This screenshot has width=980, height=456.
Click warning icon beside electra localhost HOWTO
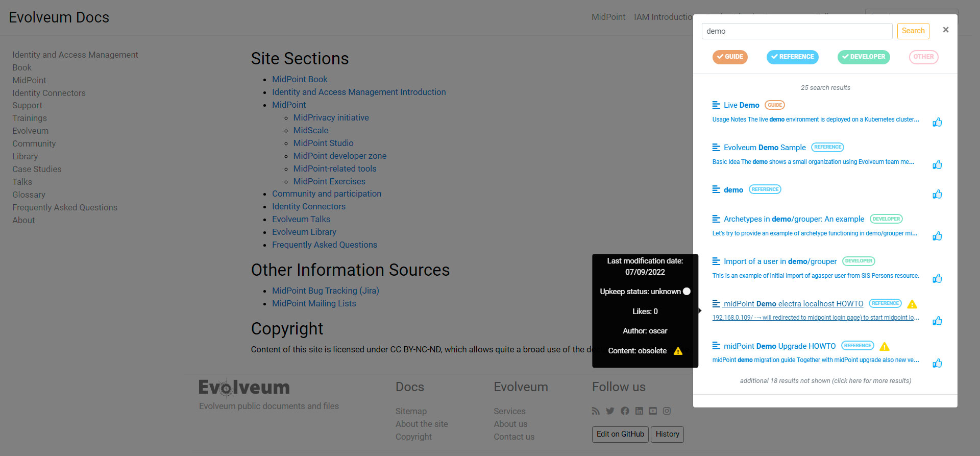tap(912, 304)
